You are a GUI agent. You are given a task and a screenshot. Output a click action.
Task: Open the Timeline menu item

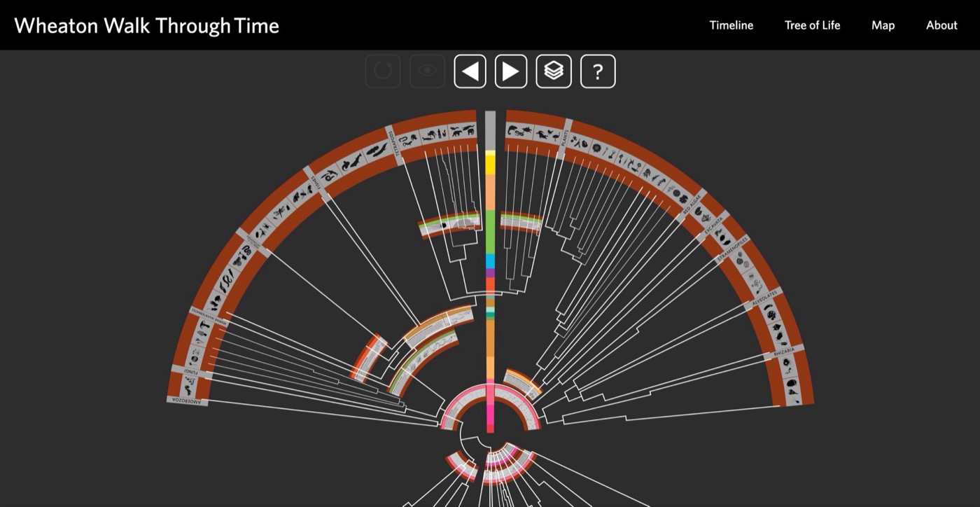731,25
